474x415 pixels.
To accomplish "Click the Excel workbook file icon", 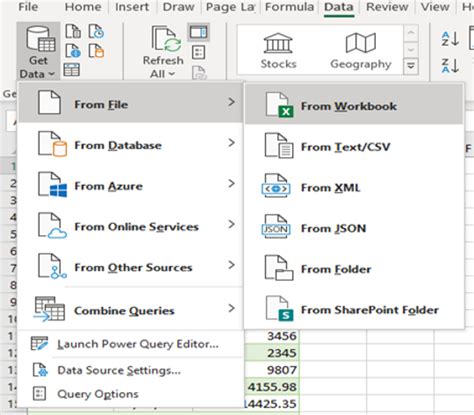I will [279, 105].
